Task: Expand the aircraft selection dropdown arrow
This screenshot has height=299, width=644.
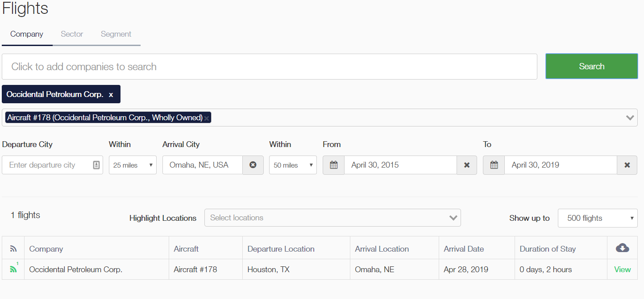Action: [630, 118]
